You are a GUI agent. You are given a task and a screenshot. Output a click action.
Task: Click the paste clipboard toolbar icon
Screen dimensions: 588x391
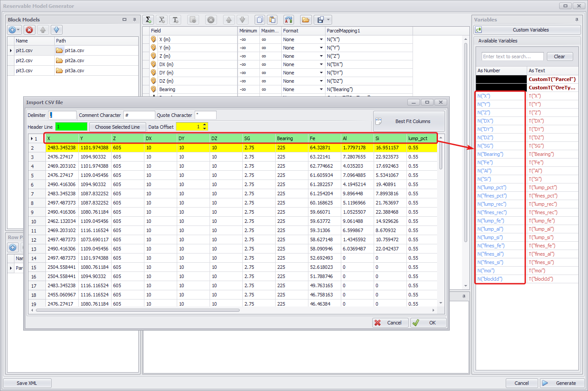[x=273, y=20]
